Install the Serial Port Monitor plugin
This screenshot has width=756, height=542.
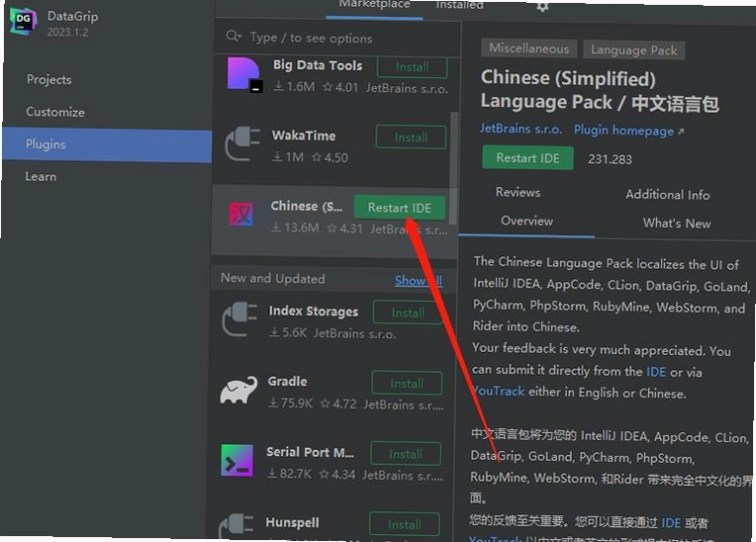click(x=406, y=454)
